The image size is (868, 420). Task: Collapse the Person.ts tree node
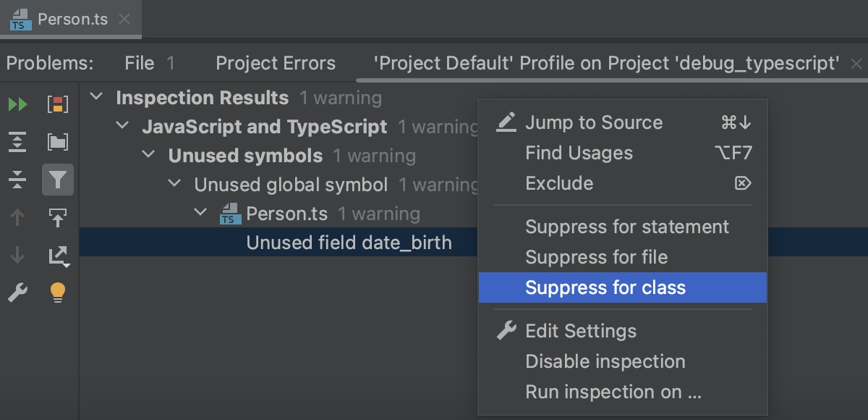200,214
